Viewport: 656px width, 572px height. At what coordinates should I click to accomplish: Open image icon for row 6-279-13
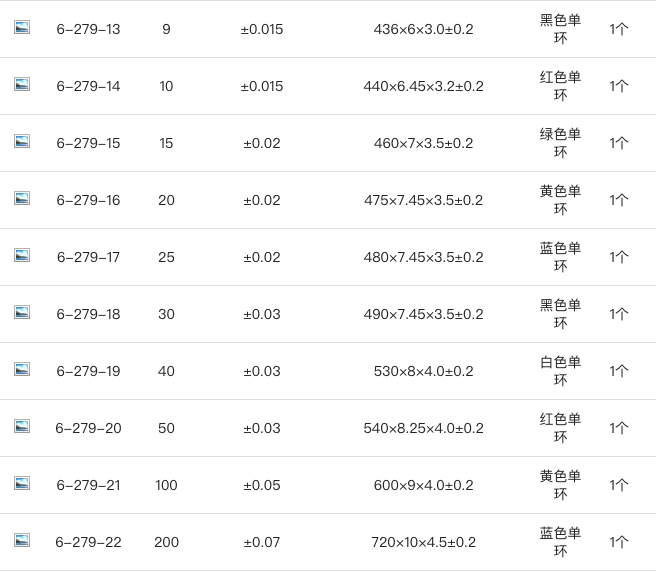click(x=22, y=27)
